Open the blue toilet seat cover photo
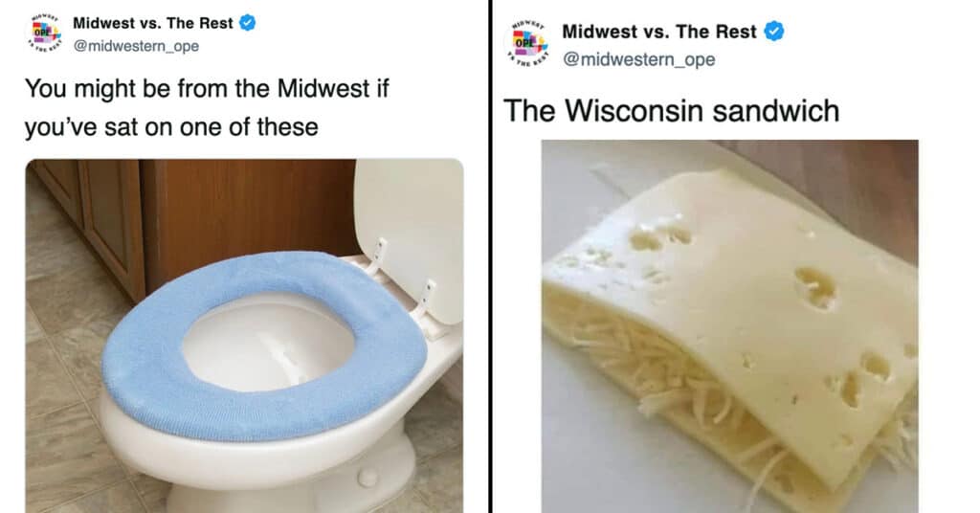The height and width of the screenshot is (513, 980). (x=244, y=336)
